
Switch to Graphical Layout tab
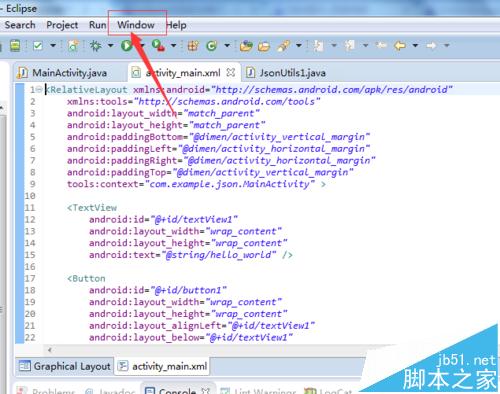tap(65, 366)
